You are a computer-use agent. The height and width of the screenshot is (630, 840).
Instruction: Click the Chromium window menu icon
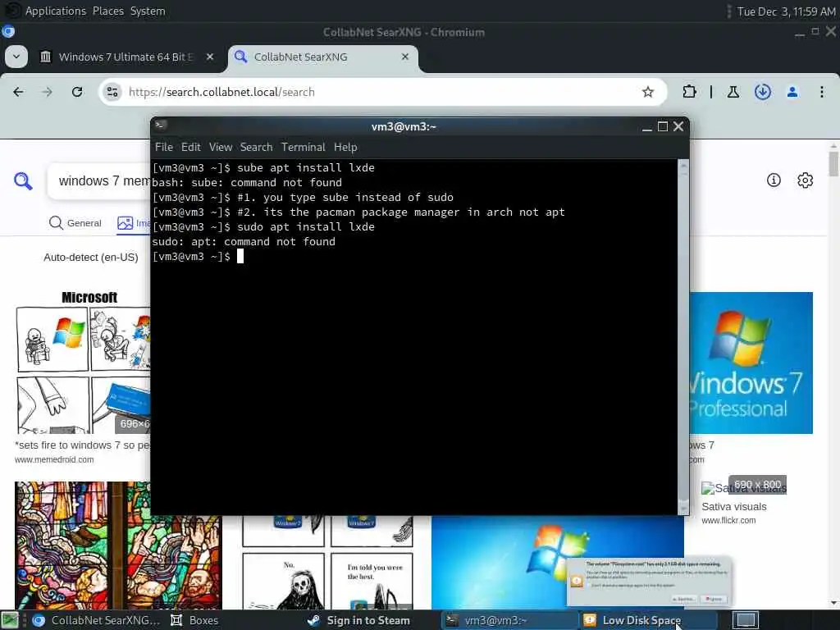(8, 32)
